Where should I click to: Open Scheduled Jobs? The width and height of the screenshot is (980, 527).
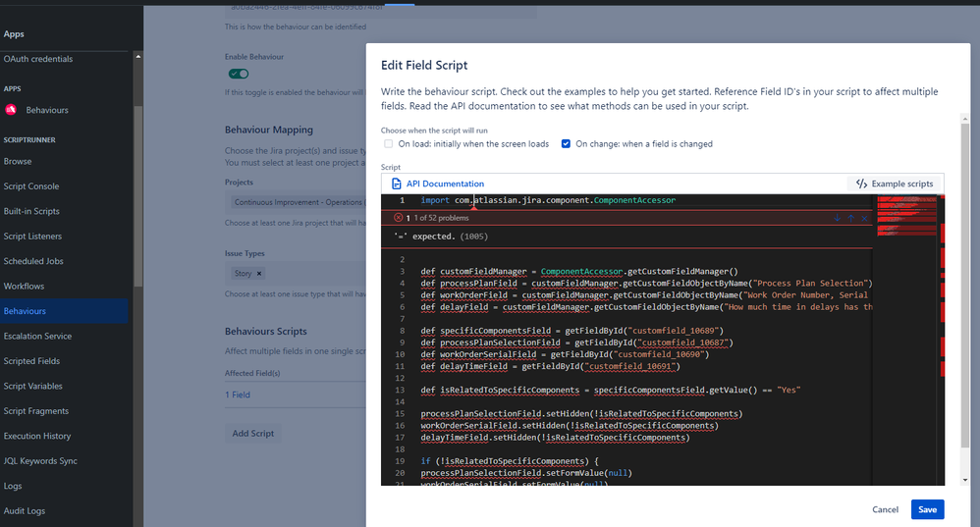[x=33, y=261]
